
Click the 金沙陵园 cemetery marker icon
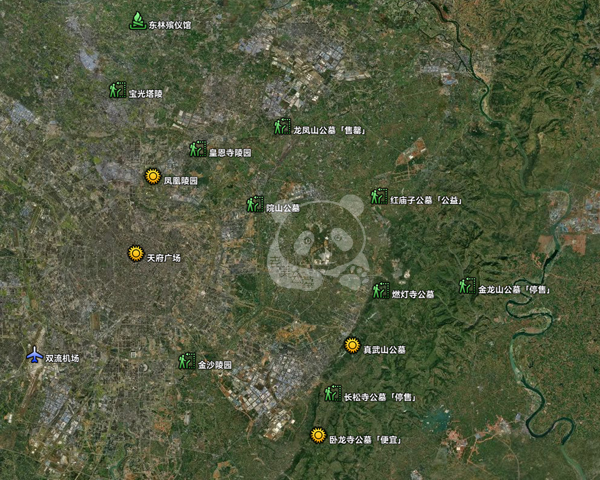tap(187, 361)
